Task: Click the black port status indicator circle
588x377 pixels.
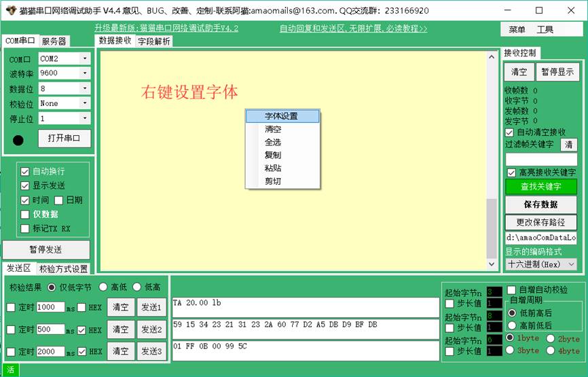Action: (18, 141)
